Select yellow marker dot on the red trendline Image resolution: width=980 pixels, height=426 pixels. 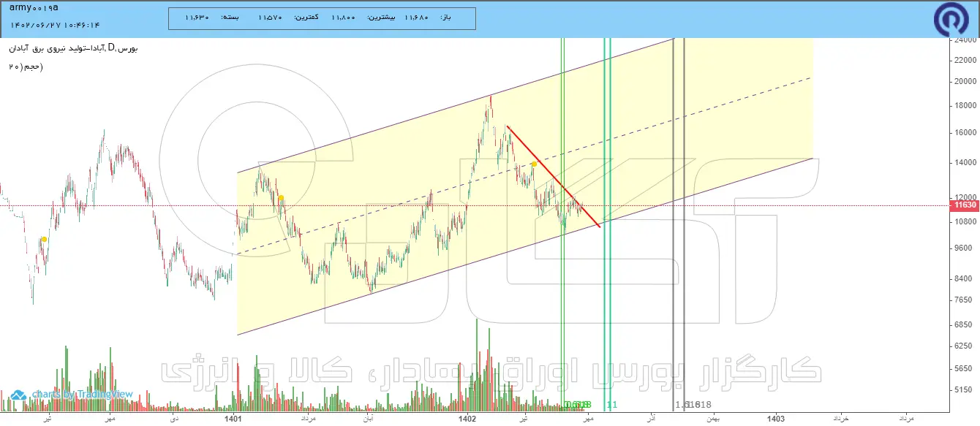pos(535,164)
